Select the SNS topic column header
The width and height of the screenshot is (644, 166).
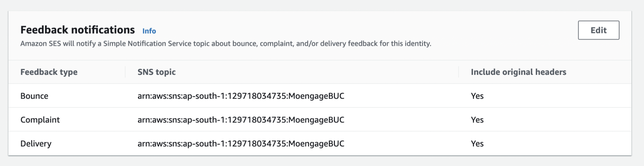[157, 72]
